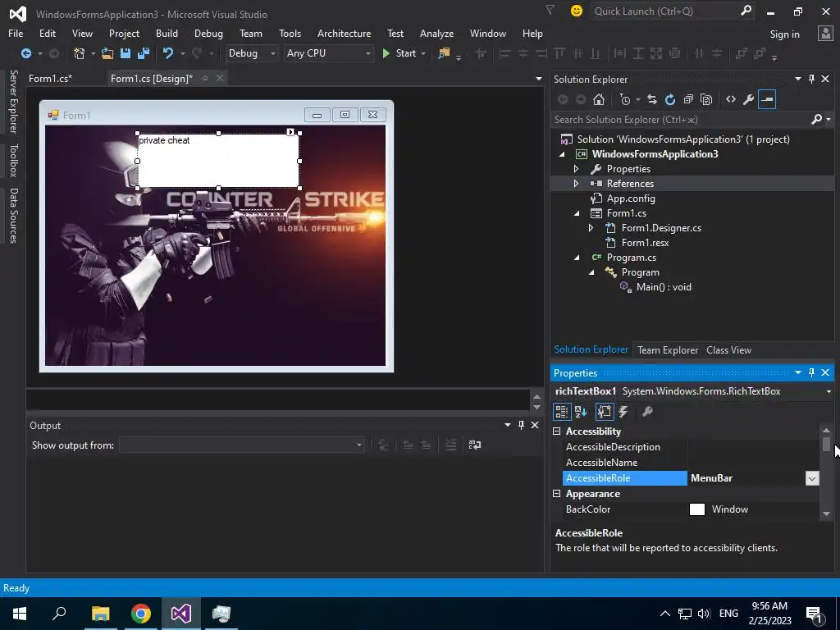
Task: Open File Explorer from the taskbar
Action: click(x=100, y=614)
